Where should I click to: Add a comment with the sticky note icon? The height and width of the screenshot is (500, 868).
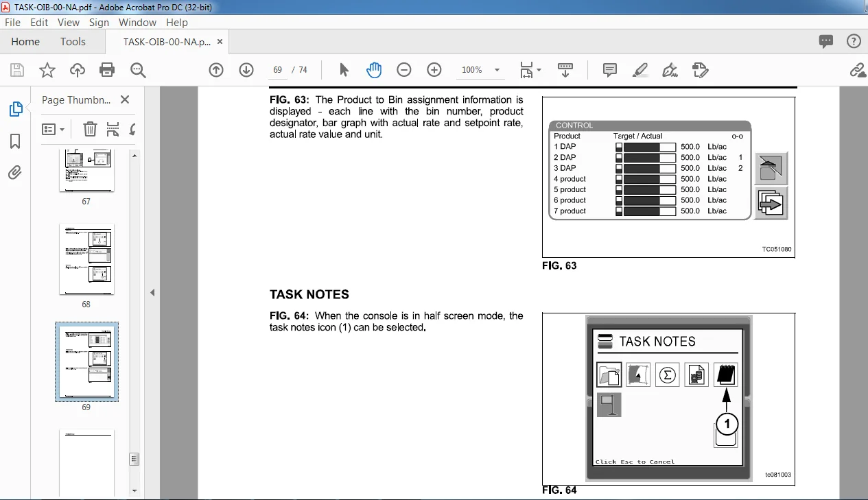coord(609,70)
